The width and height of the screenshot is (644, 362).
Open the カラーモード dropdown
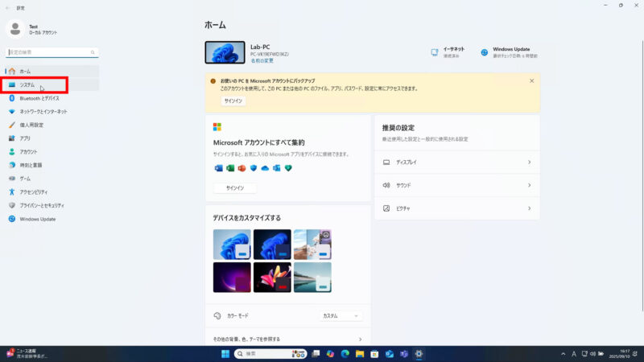tap(341, 316)
